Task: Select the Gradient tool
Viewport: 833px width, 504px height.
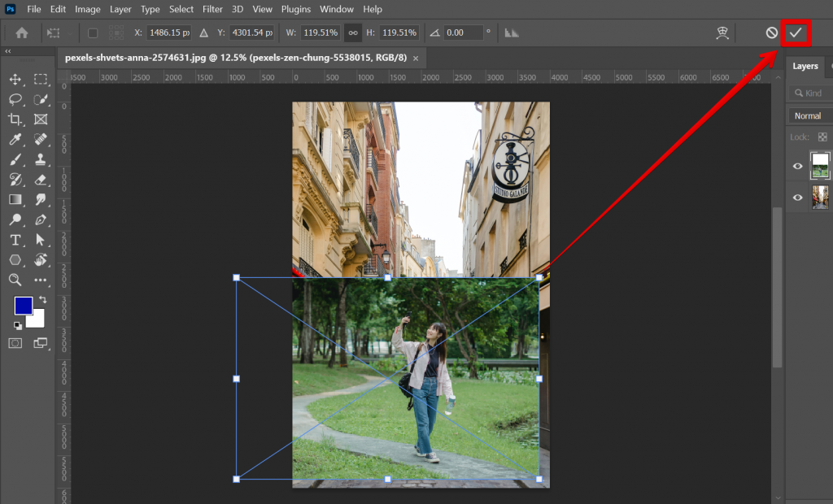Action: pyautogui.click(x=16, y=200)
